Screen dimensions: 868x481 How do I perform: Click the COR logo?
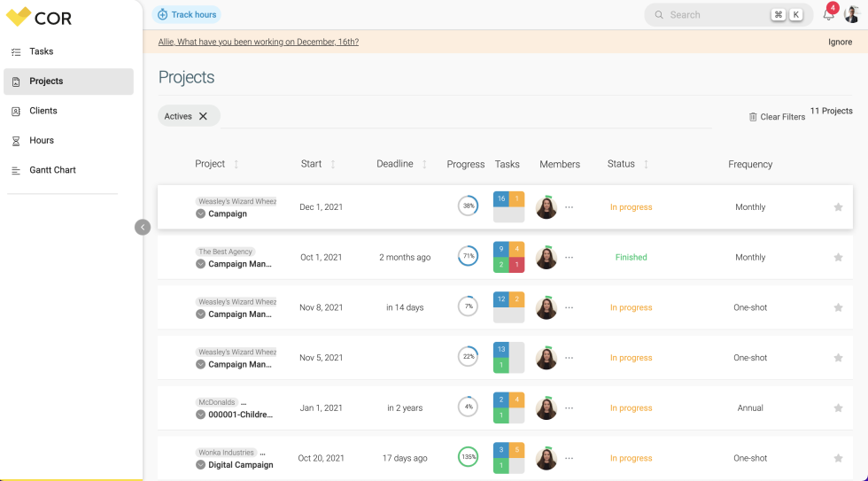tap(39, 17)
